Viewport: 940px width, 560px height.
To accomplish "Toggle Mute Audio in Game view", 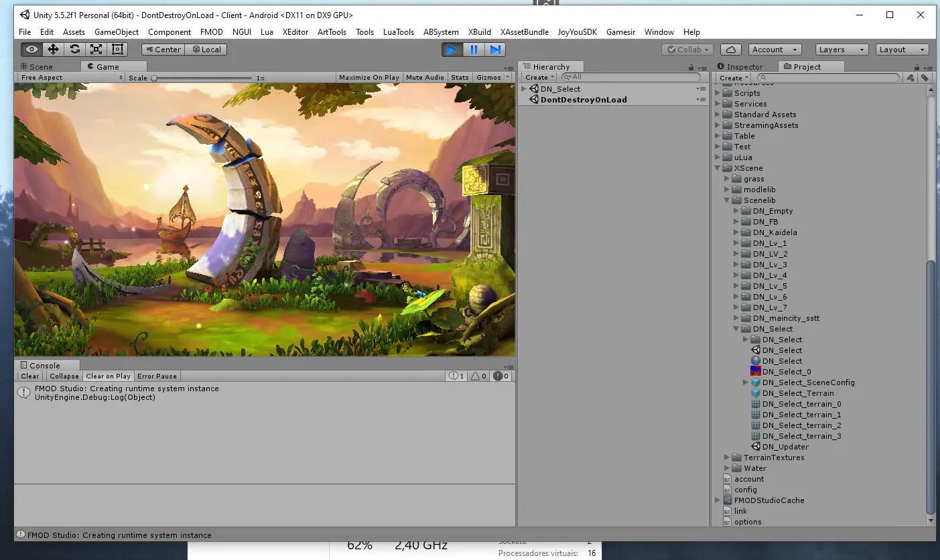I will (425, 78).
